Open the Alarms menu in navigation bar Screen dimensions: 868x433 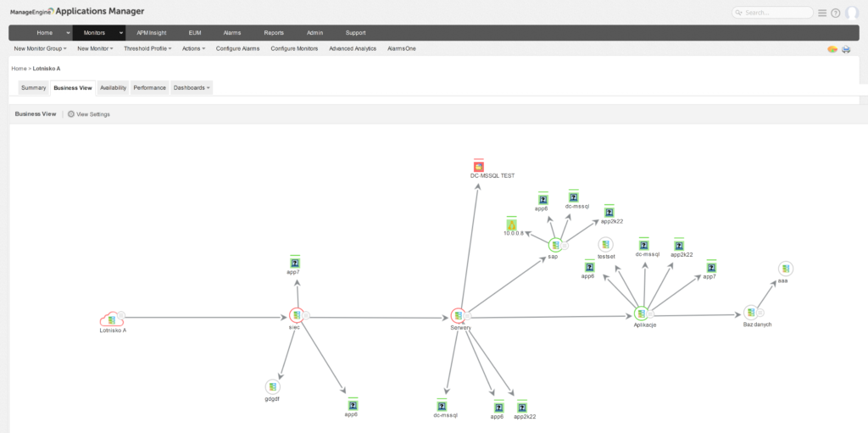(232, 32)
